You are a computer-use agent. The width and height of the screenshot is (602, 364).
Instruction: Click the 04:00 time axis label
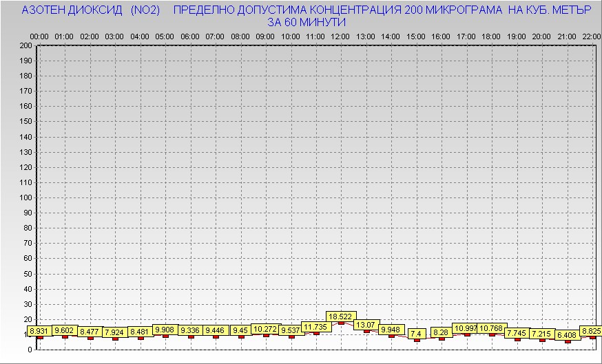(140, 37)
